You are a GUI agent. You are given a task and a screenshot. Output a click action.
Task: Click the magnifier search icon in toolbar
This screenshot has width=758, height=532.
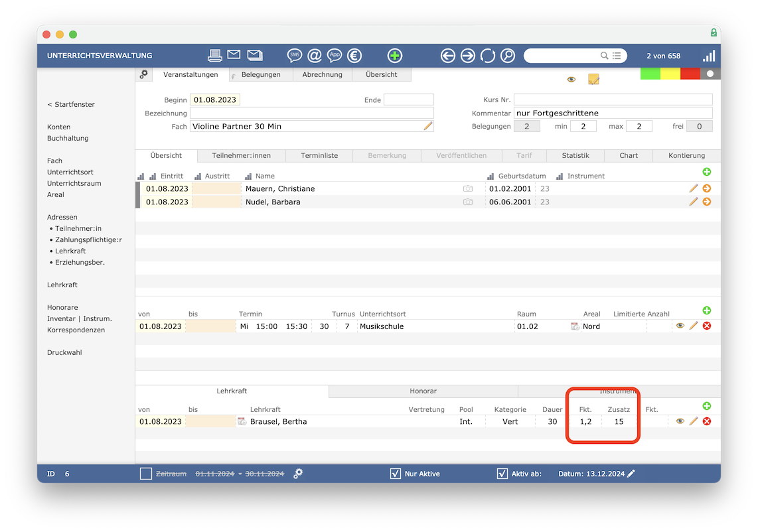pyautogui.click(x=508, y=56)
